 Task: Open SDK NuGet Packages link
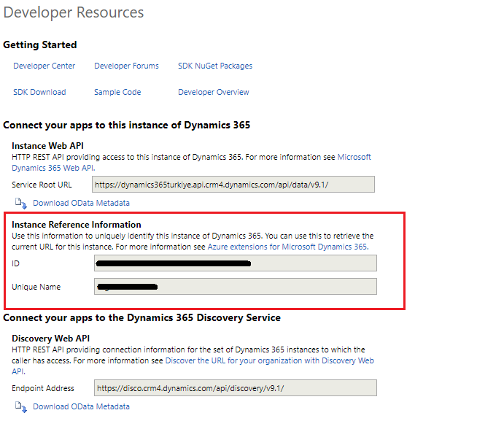coord(215,66)
